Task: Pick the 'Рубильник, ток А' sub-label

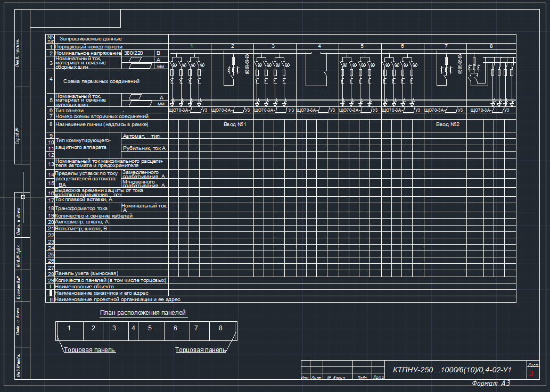Action: pos(144,148)
